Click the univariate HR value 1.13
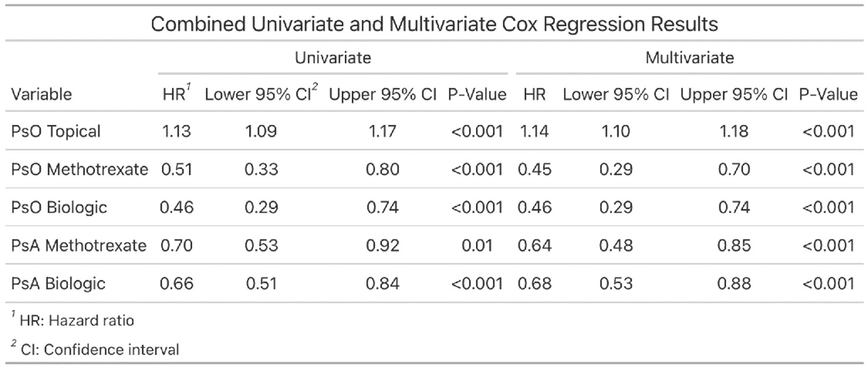Image resolution: width=868 pixels, height=368 pixels. [176, 131]
